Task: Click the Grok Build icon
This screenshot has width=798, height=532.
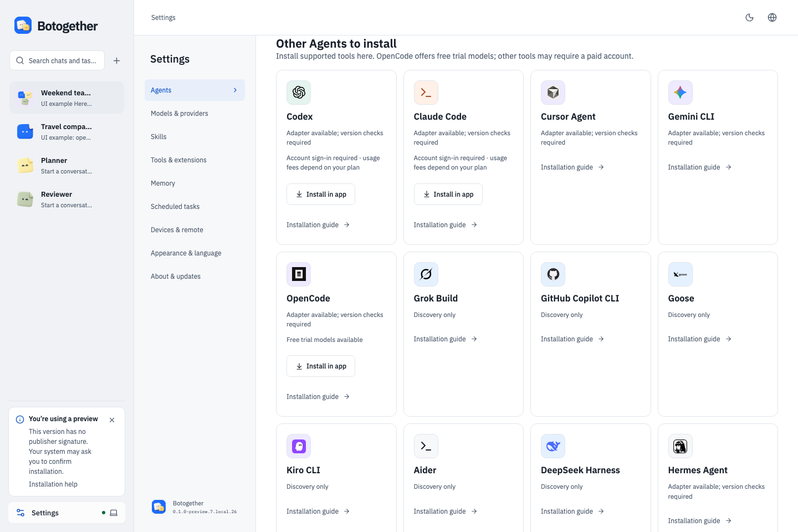Action: click(x=426, y=274)
